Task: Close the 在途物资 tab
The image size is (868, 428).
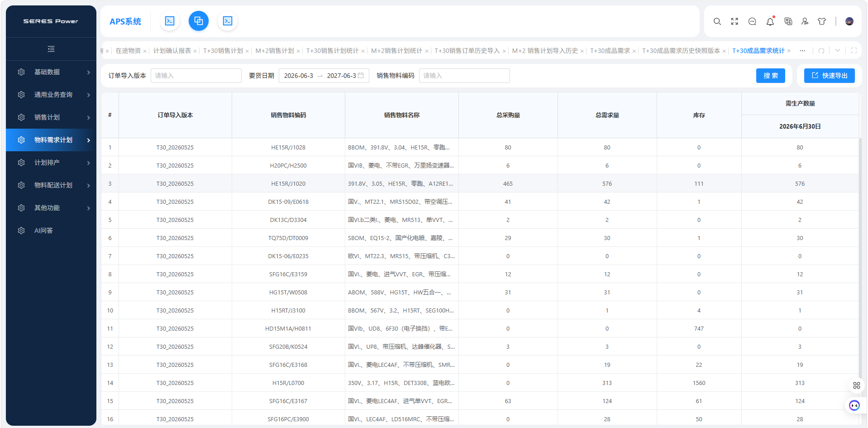Action: click(x=145, y=51)
